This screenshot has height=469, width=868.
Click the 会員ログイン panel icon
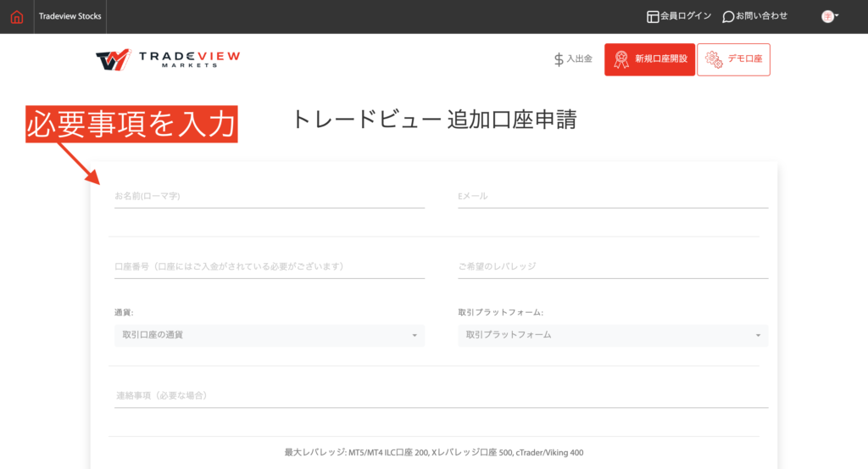coord(653,17)
